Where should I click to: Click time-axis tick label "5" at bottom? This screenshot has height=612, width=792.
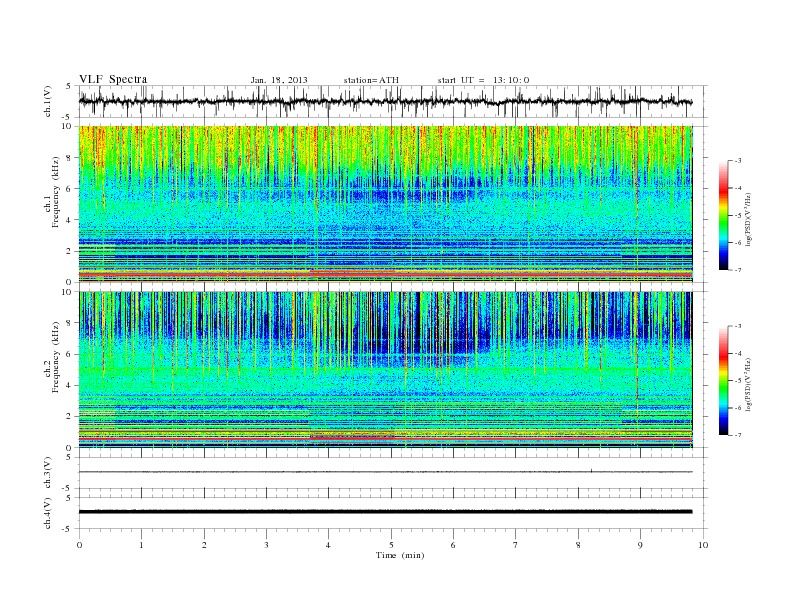tap(391, 545)
